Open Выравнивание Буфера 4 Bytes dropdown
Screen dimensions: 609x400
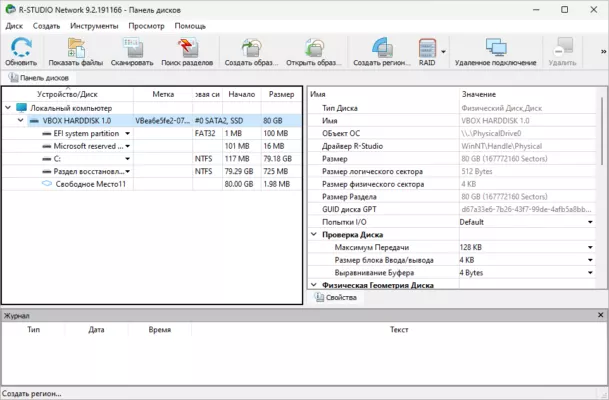590,273
